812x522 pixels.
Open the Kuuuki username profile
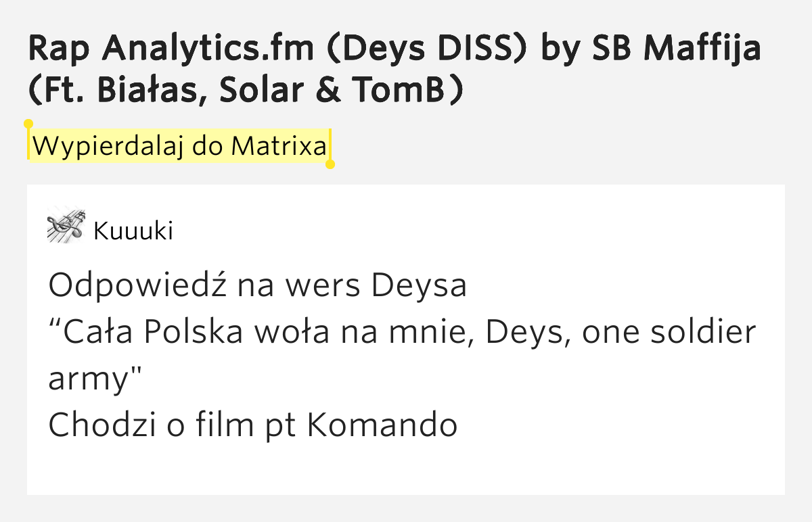click(133, 231)
